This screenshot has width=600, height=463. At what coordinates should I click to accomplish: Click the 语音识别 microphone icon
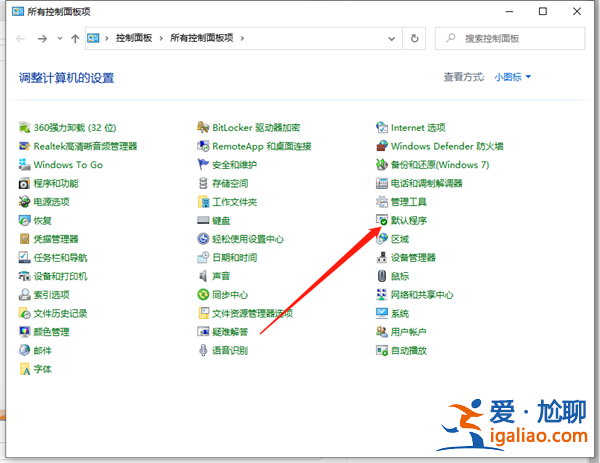203,351
